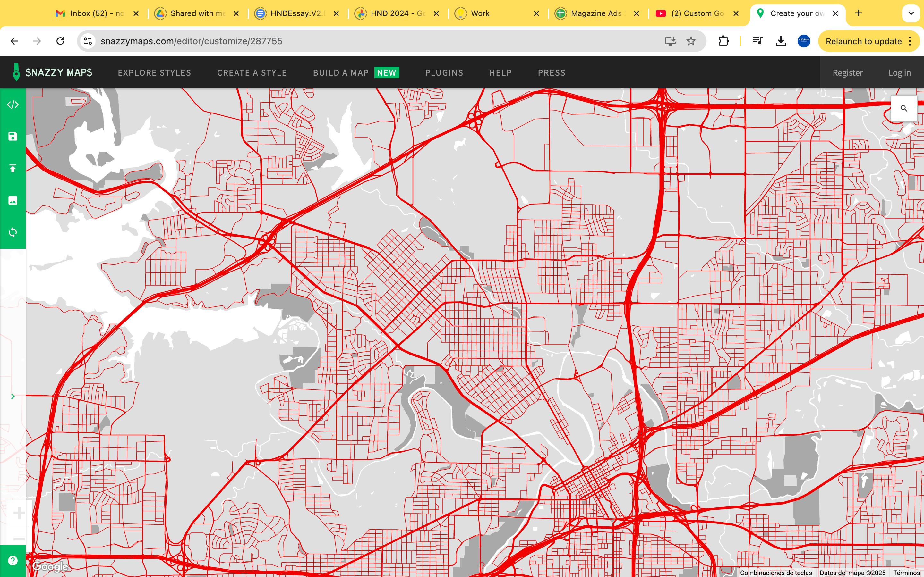Expand the collapsed side panel chevron

13,397
